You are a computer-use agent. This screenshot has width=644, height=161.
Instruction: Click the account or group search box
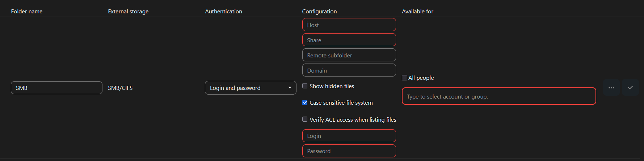point(498,96)
